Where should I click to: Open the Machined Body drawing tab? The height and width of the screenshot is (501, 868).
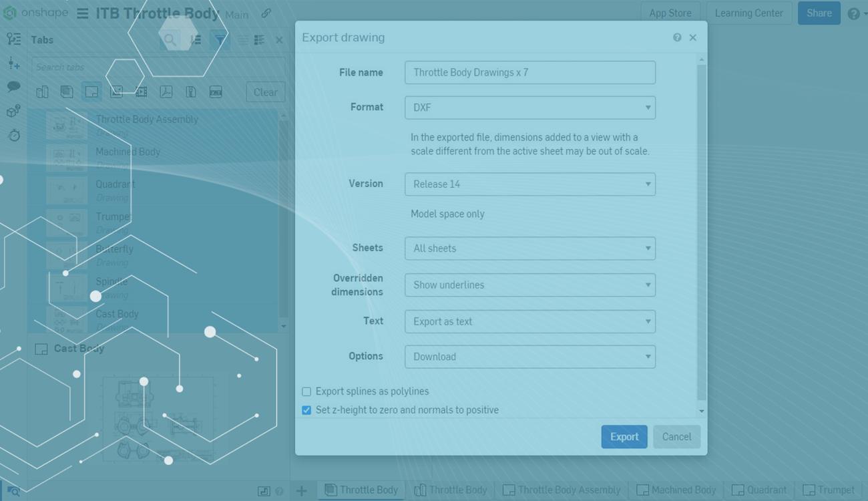(676, 490)
